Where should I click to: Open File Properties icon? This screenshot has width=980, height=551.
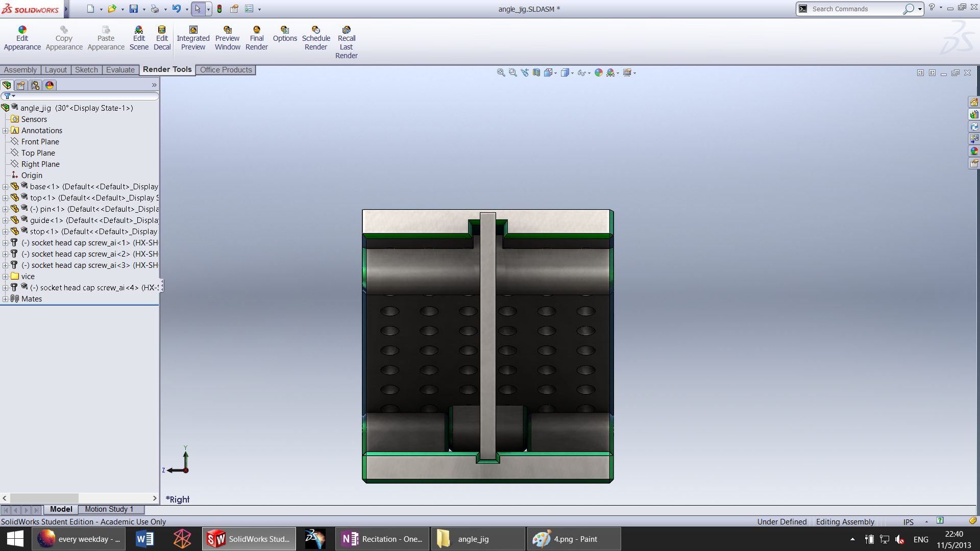click(x=234, y=9)
